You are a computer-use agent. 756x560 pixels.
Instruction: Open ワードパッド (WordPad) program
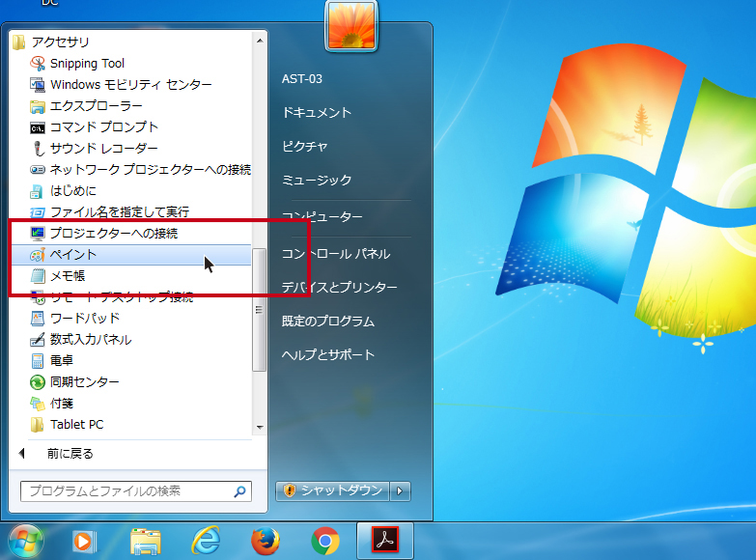tap(84, 318)
